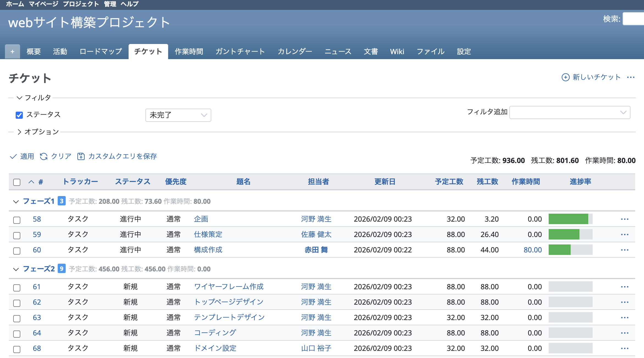
Task: Click the クリア refresh icon
Action: tap(44, 156)
